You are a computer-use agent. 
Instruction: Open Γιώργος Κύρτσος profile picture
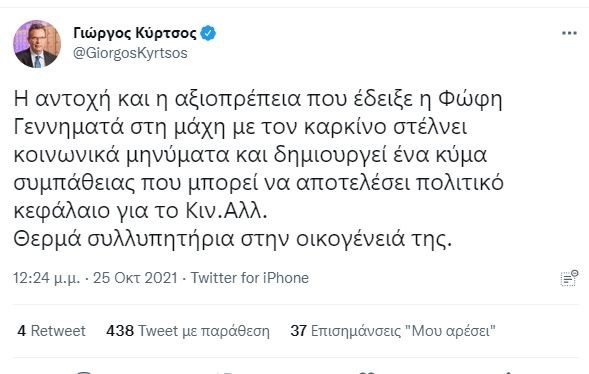(37, 44)
